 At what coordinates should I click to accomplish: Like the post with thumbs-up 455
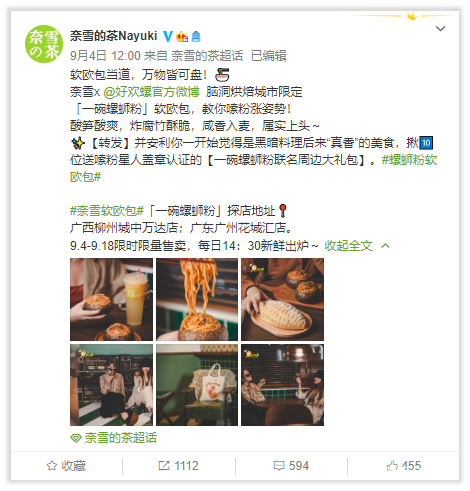(404, 466)
